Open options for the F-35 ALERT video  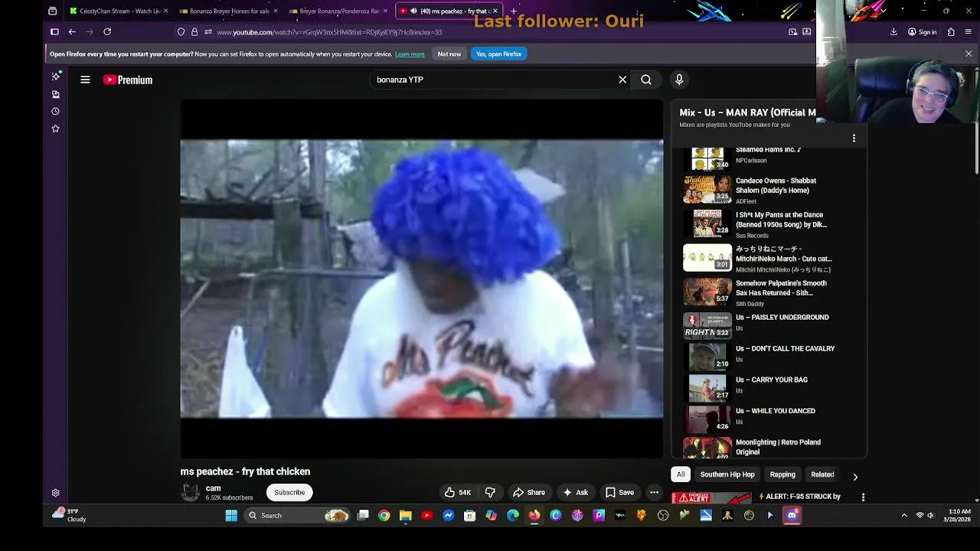pos(863,497)
